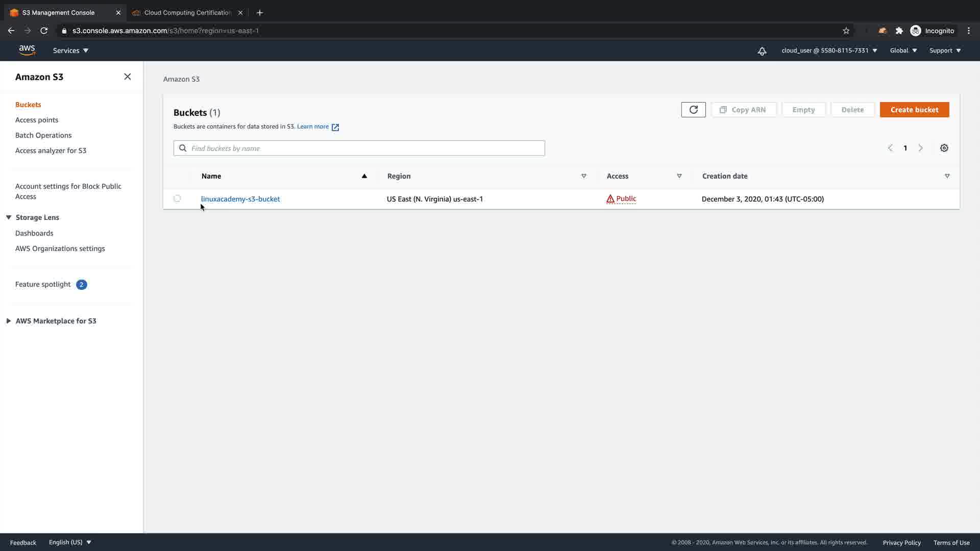Open the browser extensions puzzle icon
This screenshot has height=551, width=980.
899,31
